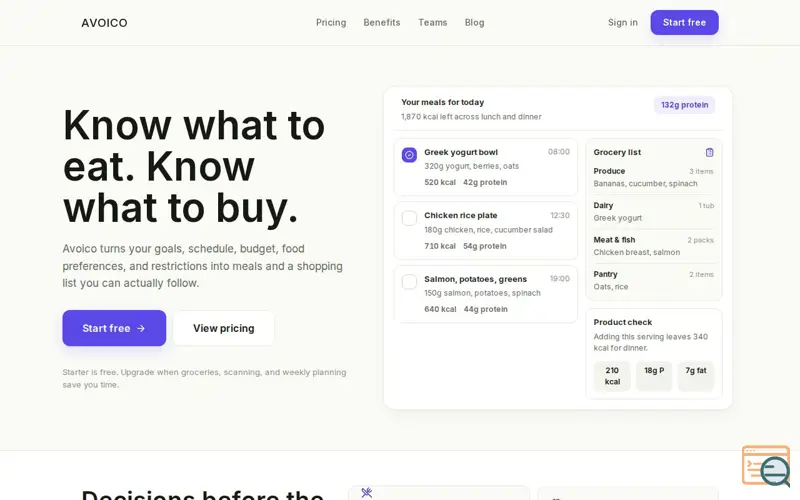
Task: Click the AVOICO logo
Action: tap(104, 23)
